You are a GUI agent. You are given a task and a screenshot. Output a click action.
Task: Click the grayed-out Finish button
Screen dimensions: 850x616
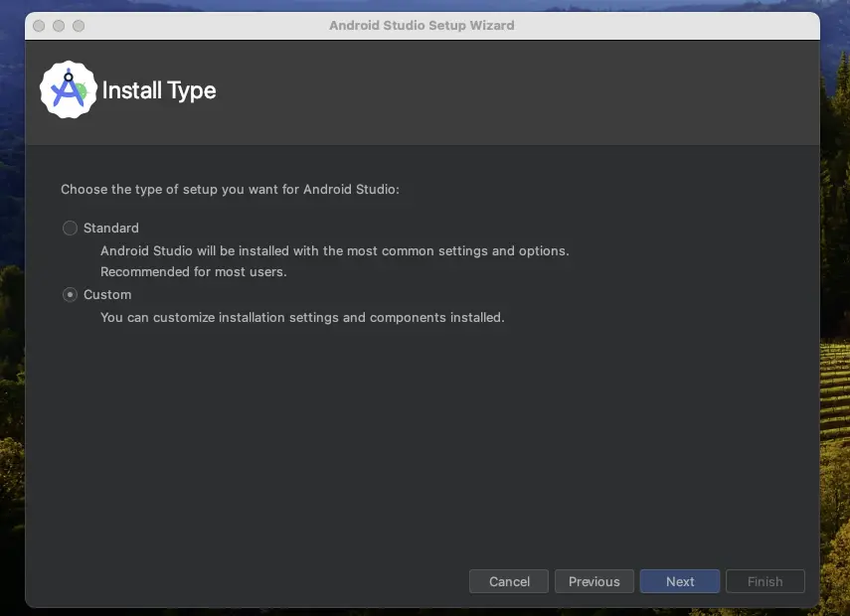point(765,581)
